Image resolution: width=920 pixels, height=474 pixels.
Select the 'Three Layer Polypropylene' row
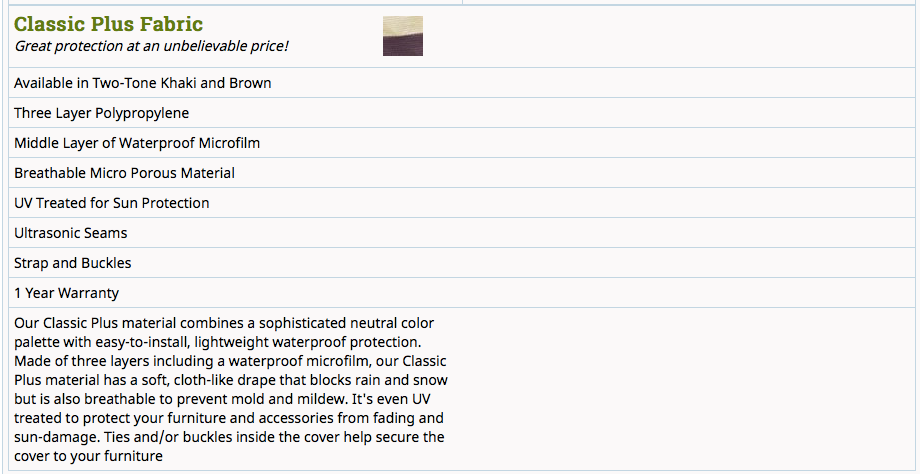click(101, 113)
